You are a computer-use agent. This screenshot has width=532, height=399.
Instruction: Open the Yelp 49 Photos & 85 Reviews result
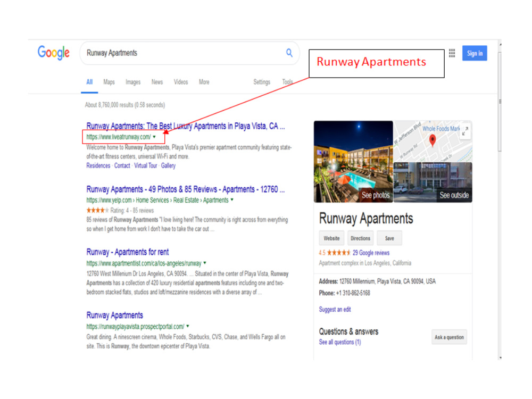185,189
